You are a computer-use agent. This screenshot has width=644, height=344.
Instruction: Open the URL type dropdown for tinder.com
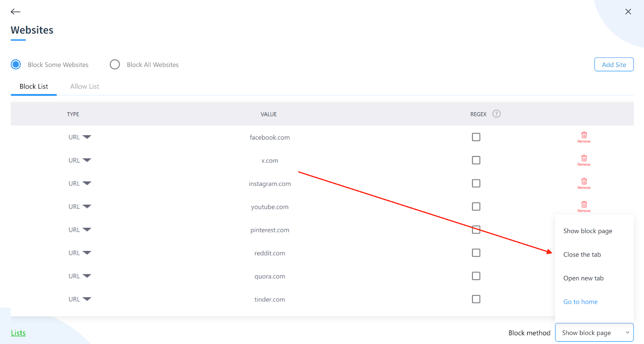(80, 299)
